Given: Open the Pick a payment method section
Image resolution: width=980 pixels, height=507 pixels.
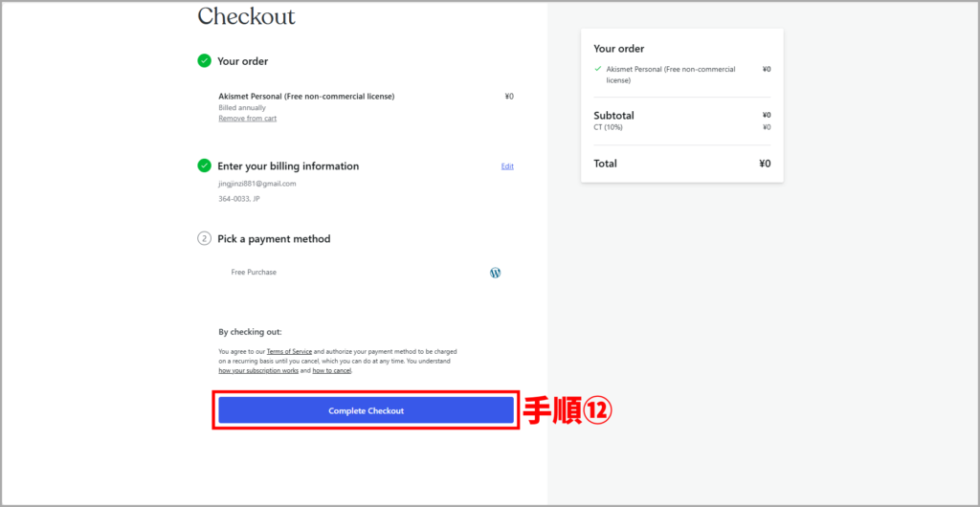Looking at the screenshot, I should 274,239.
